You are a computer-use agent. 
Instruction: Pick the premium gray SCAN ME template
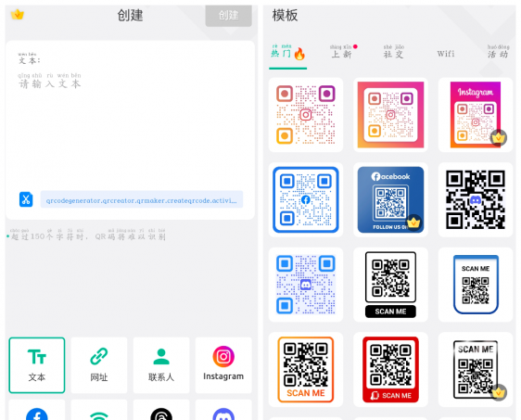476,370
